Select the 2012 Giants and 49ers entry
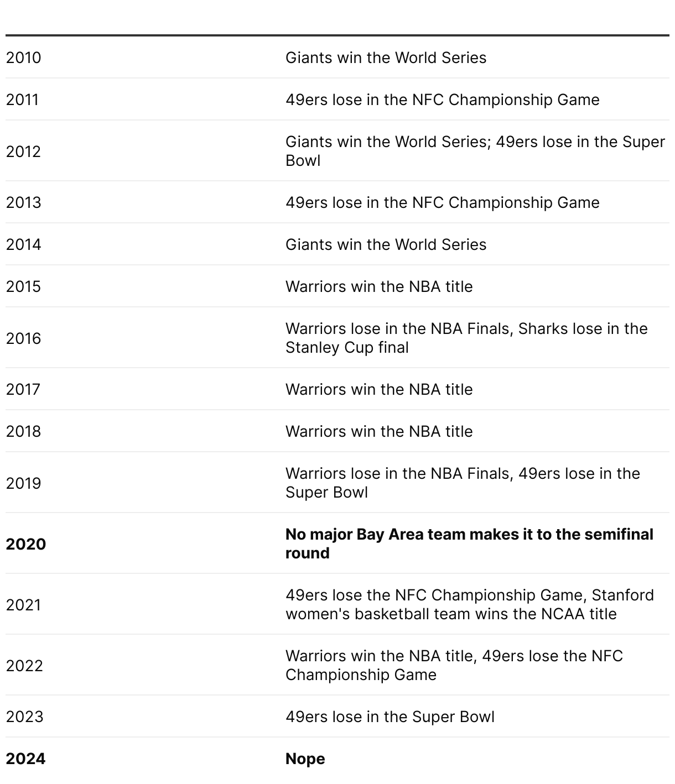The image size is (675, 784). tap(475, 151)
